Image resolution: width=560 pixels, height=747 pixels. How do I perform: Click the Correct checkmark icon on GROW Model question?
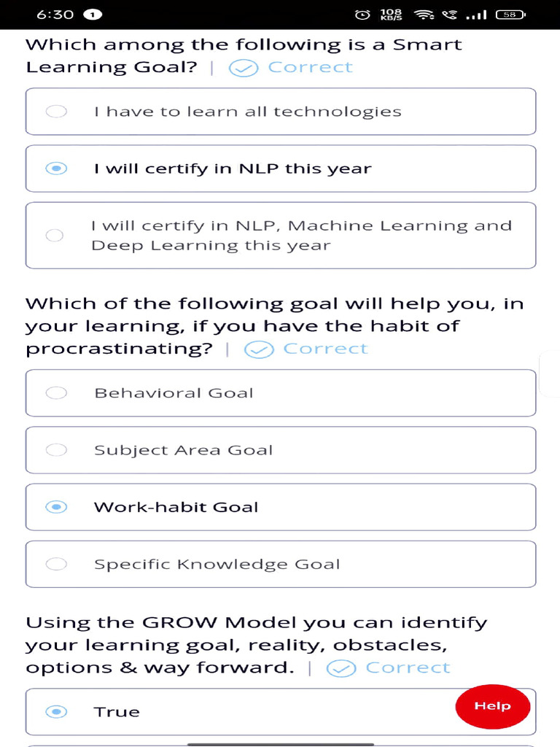[x=341, y=668]
